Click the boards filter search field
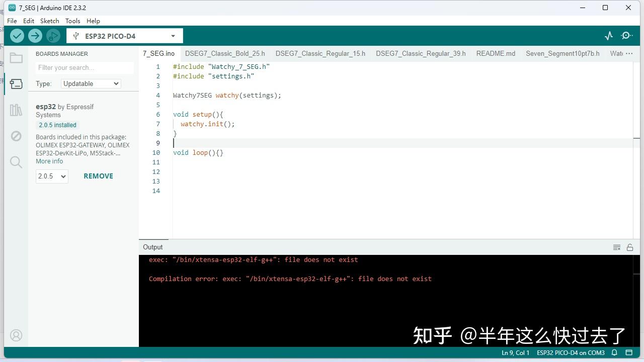The image size is (644, 362). point(84,67)
